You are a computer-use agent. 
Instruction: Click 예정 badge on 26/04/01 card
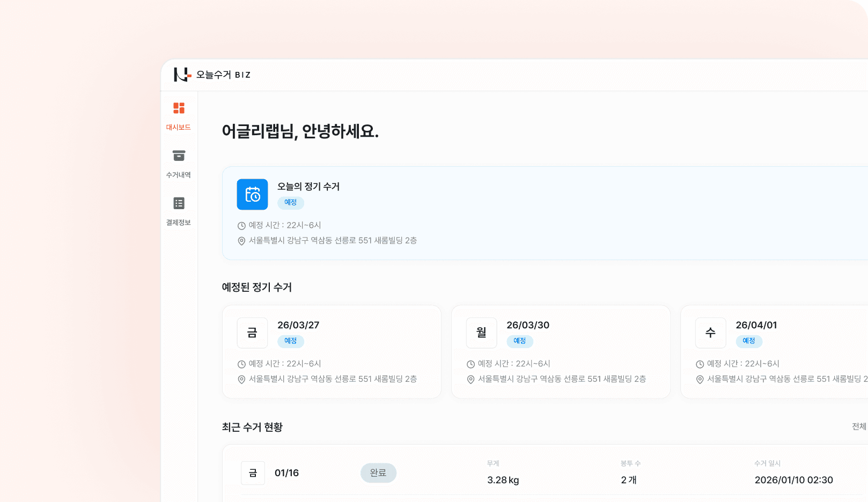click(x=749, y=341)
